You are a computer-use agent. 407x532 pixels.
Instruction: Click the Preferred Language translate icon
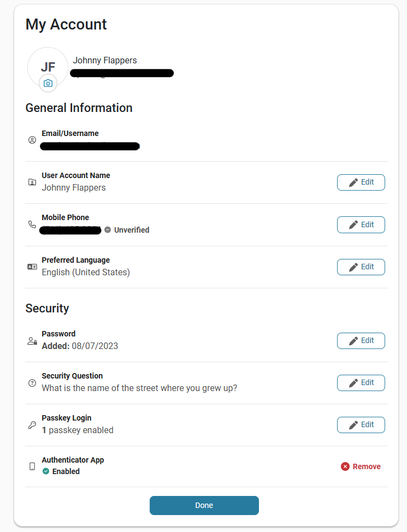(x=32, y=267)
